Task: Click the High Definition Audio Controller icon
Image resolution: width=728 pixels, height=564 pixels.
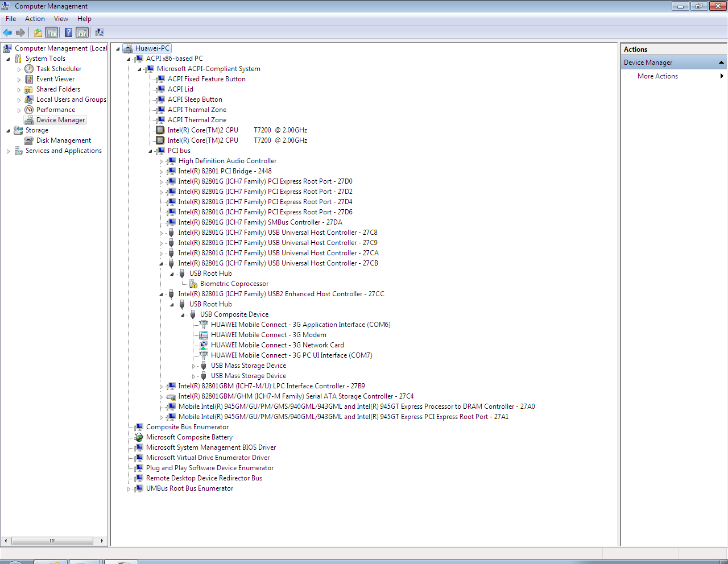Action: click(x=171, y=161)
